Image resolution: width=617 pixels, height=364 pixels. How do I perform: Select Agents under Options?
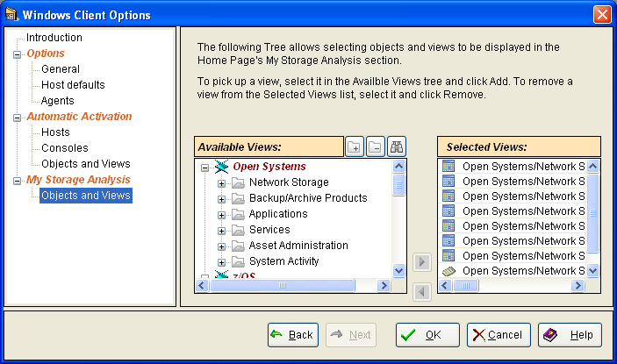[57, 101]
